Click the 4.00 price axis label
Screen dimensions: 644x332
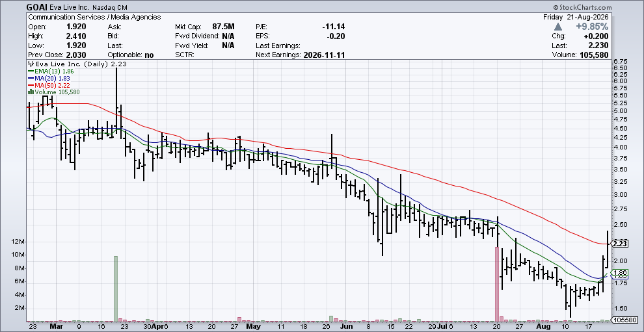[619, 147]
